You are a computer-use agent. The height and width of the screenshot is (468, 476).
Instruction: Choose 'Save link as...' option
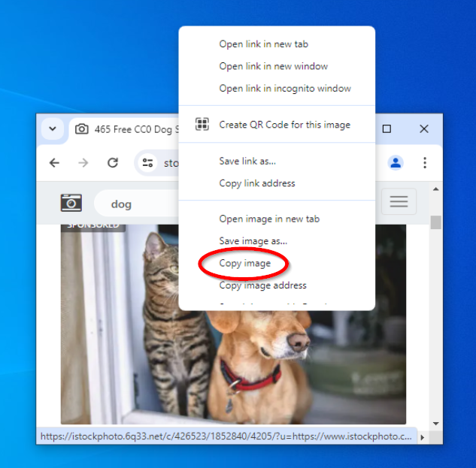(247, 161)
